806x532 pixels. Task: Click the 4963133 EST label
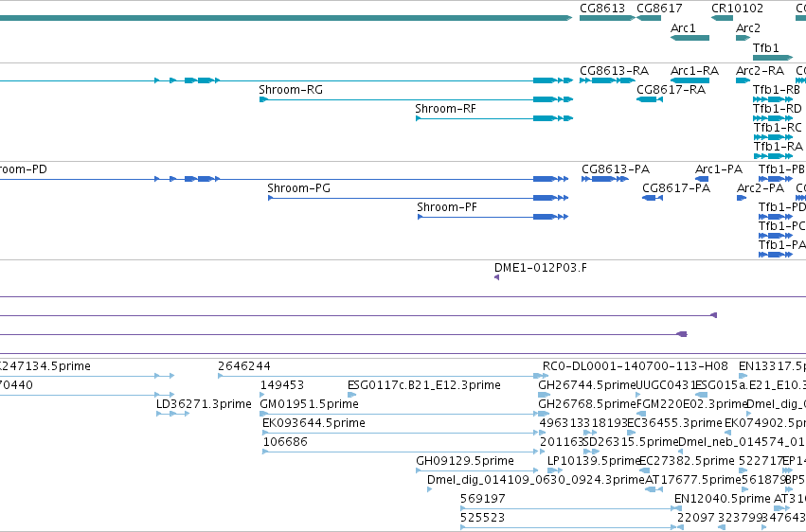coord(564,422)
